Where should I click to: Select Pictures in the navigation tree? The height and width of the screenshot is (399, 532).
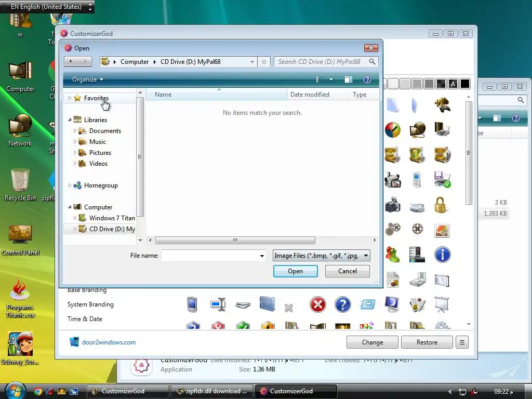(x=100, y=152)
